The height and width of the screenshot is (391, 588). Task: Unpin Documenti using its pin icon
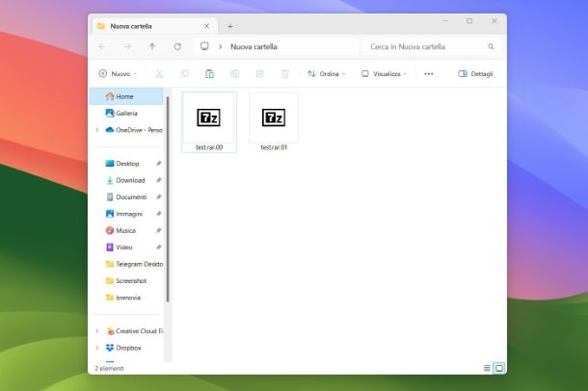[x=159, y=197]
